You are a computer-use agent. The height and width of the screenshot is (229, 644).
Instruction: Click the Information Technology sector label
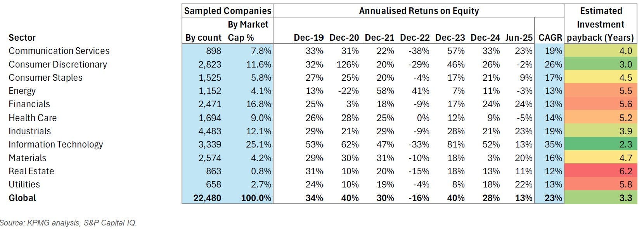[56, 144]
